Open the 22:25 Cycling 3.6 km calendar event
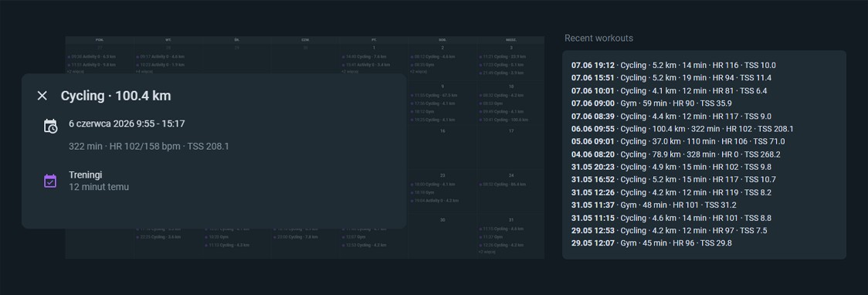Image resolution: width=868 pixels, height=295 pixels. (158, 237)
